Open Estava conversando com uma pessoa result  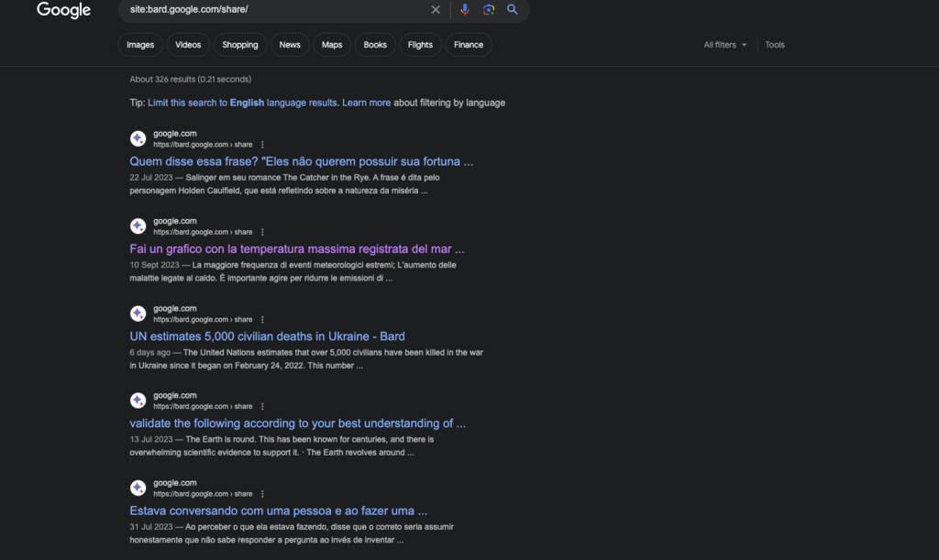pos(279,511)
